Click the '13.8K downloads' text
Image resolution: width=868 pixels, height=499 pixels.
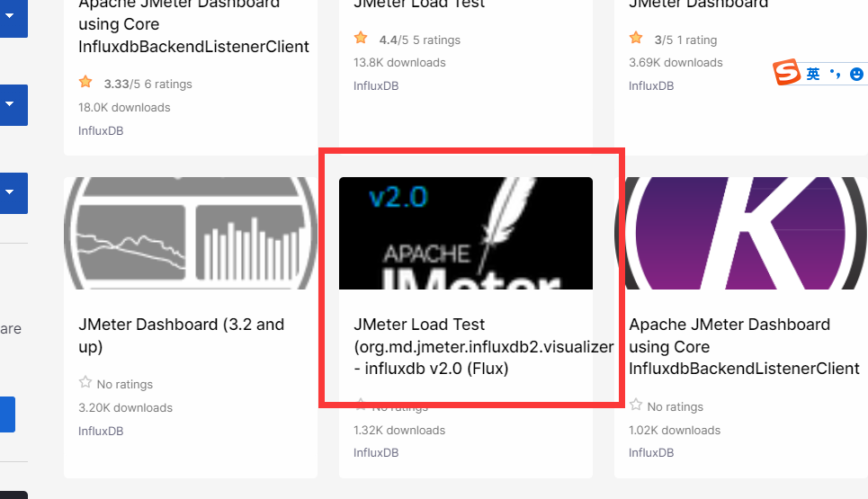pyautogui.click(x=399, y=63)
